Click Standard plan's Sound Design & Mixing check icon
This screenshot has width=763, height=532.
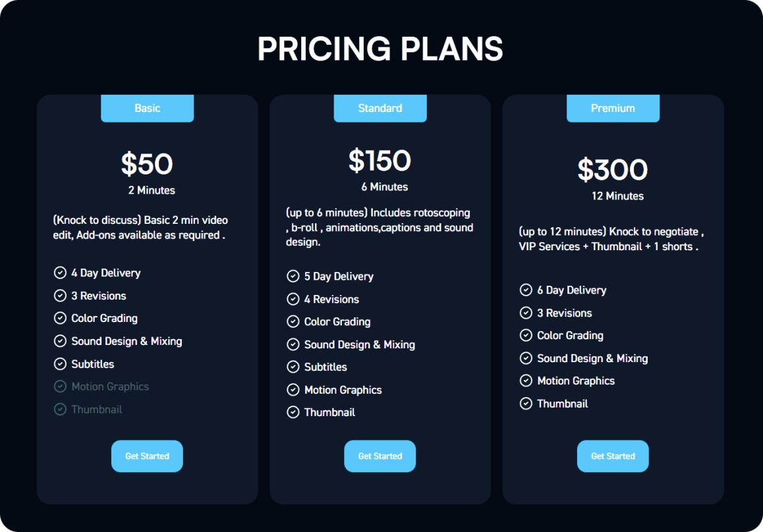coord(293,344)
